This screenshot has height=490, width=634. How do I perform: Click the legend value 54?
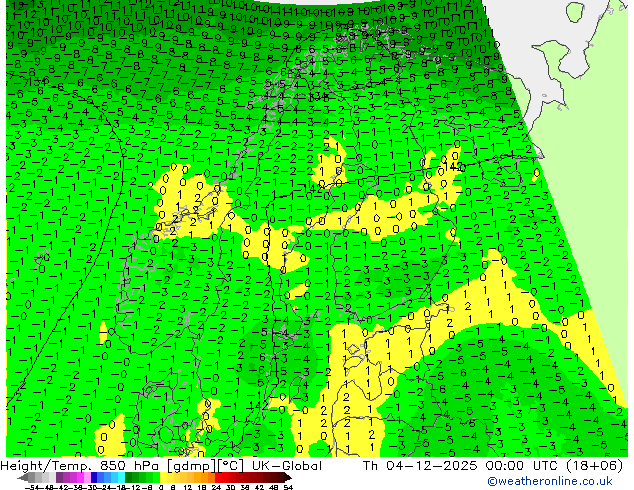click(288, 487)
